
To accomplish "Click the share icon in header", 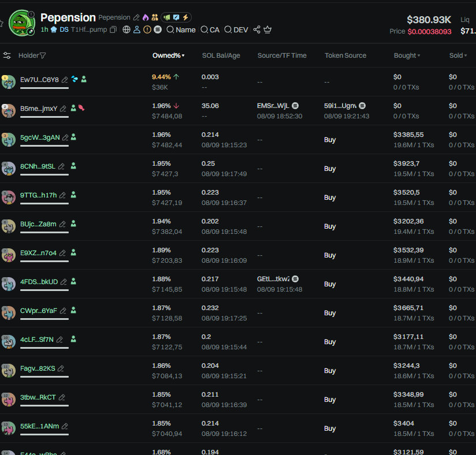I will tap(257, 29).
